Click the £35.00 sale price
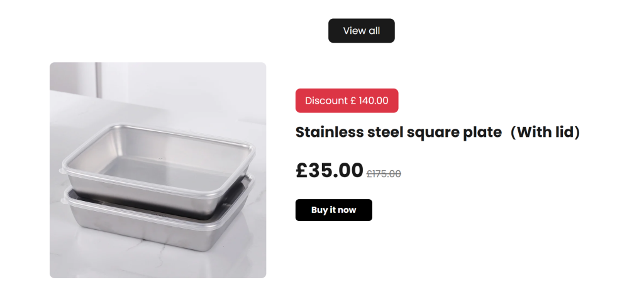The height and width of the screenshot is (287, 644). 330,170
